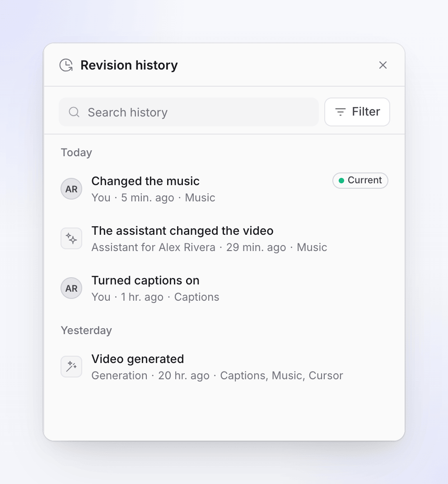Click "Generation · 20 hr. ago" details line
The height and width of the screenshot is (484, 448).
click(217, 375)
